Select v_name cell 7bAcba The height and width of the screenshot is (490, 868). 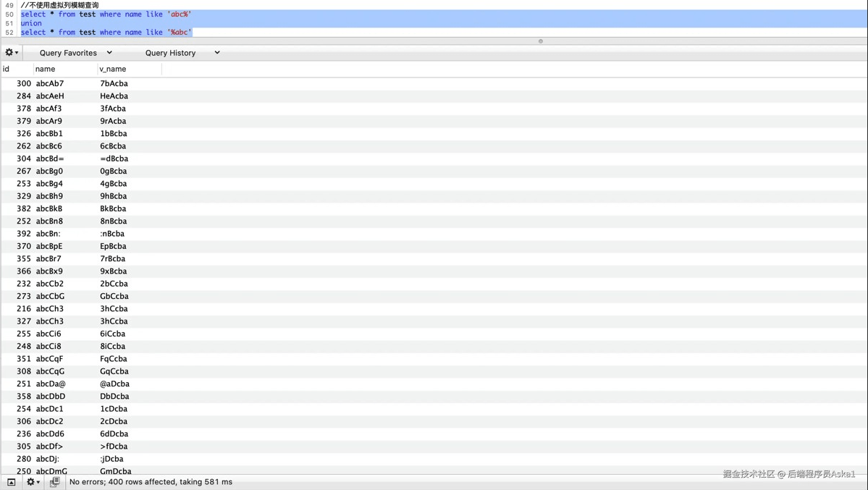click(114, 84)
